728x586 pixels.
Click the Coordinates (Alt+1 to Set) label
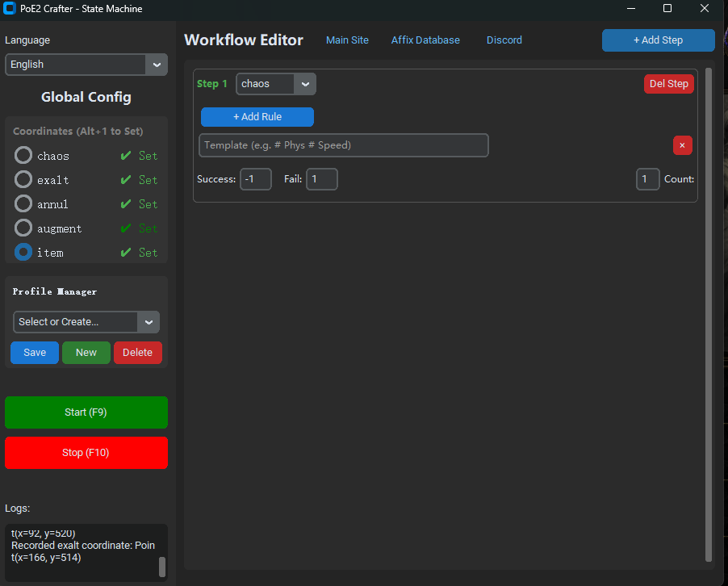[78, 132]
